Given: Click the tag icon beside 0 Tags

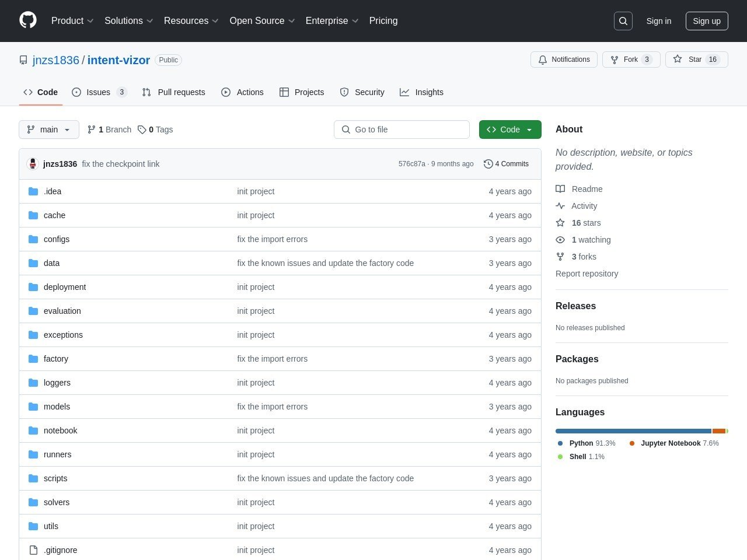Looking at the screenshot, I should coord(142,129).
